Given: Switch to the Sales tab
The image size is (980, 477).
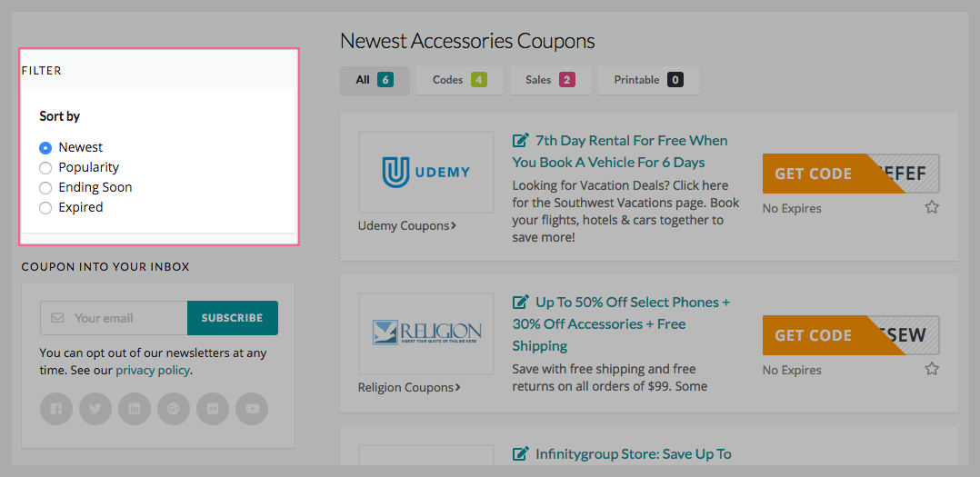Looking at the screenshot, I should click(550, 80).
